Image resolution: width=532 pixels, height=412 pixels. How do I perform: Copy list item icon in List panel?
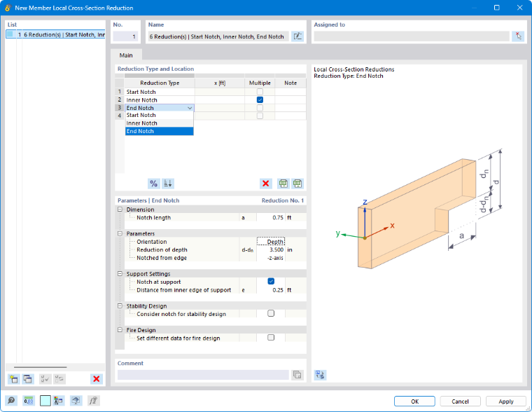click(28, 378)
